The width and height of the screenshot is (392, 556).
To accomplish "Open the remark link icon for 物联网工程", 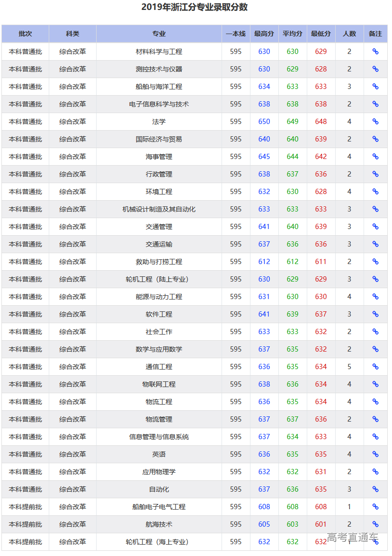I will click(375, 384).
